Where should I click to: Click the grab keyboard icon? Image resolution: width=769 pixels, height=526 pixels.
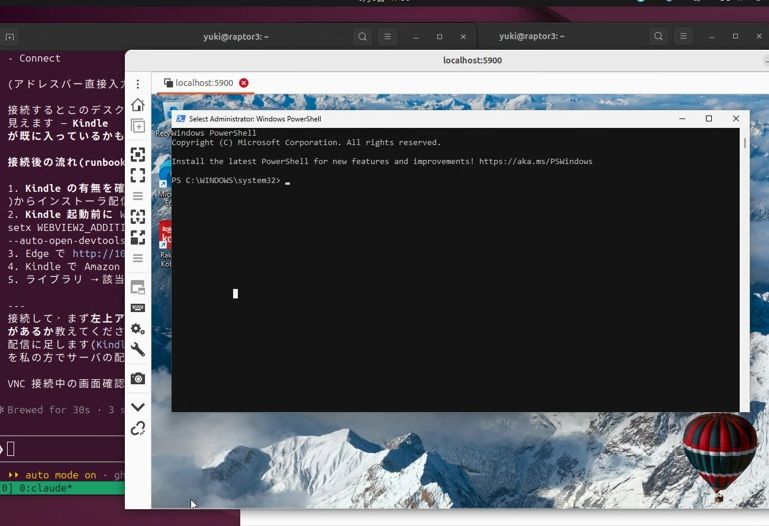click(138, 308)
